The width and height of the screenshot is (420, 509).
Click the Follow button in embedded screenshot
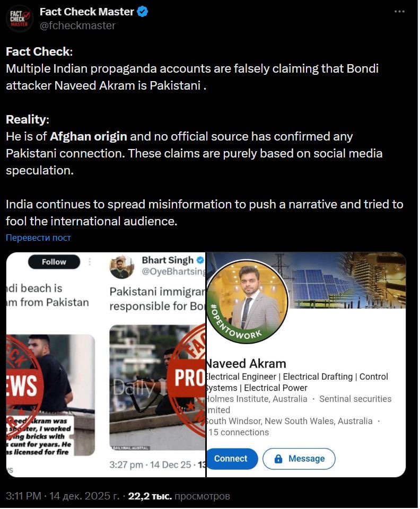(x=54, y=262)
